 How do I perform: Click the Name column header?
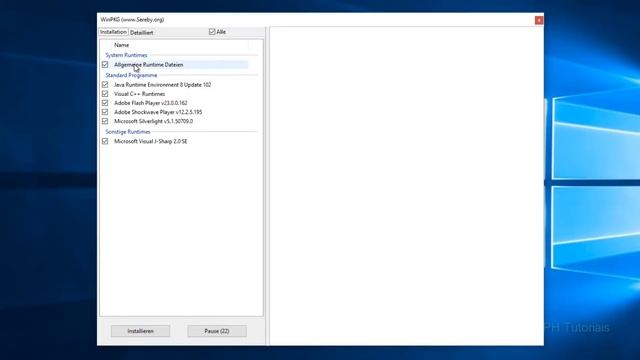(121, 45)
